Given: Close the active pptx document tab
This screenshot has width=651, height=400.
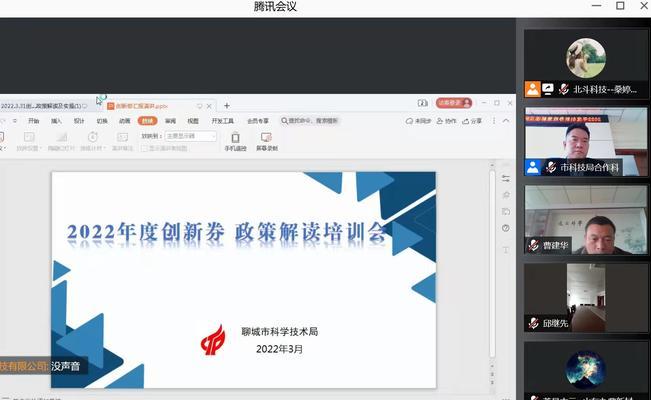Looking at the screenshot, I should tap(209, 106).
